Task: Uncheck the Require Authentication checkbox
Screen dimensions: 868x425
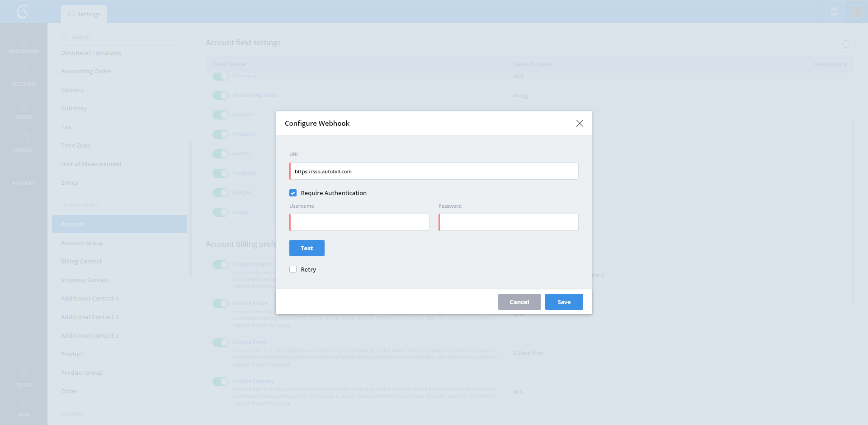Action: pyautogui.click(x=293, y=193)
